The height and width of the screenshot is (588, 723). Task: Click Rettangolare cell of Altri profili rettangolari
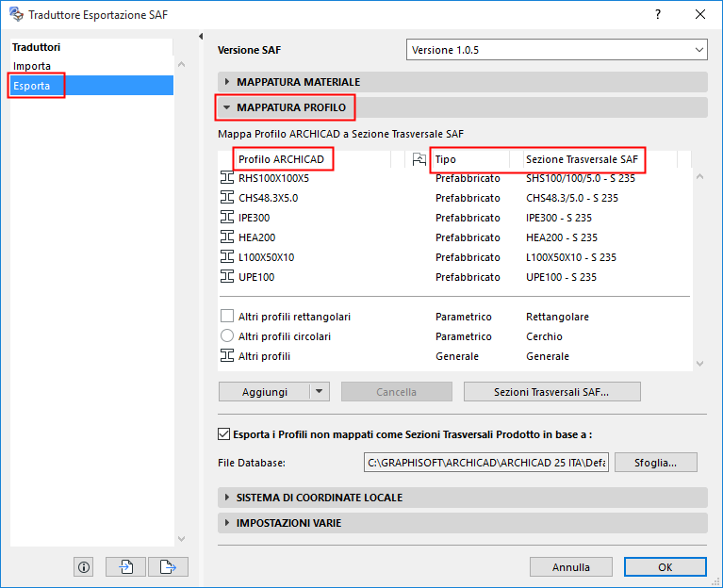(557, 317)
